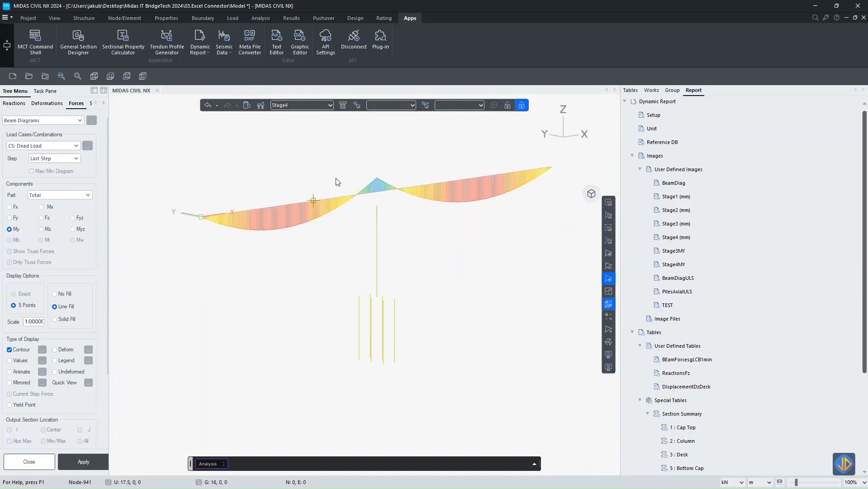Open load case ellipsis button next to CS: Dead Load

pyautogui.click(x=87, y=146)
